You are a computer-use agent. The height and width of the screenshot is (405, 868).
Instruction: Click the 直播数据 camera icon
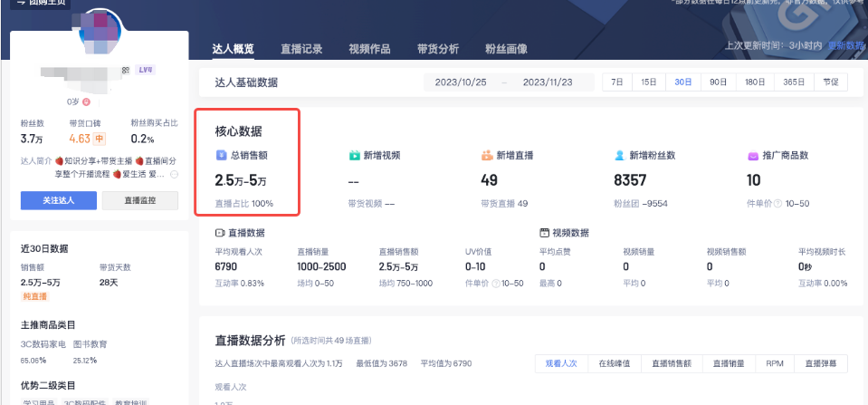[220, 233]
